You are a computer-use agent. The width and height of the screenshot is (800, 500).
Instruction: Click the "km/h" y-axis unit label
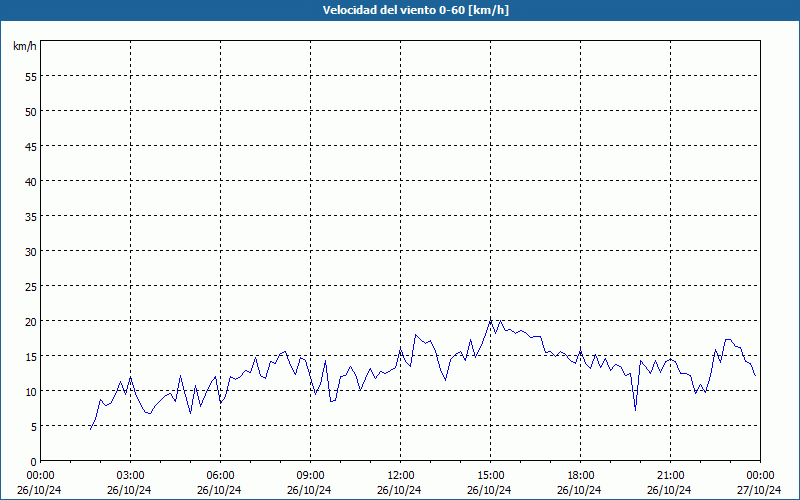coord(25,46)
